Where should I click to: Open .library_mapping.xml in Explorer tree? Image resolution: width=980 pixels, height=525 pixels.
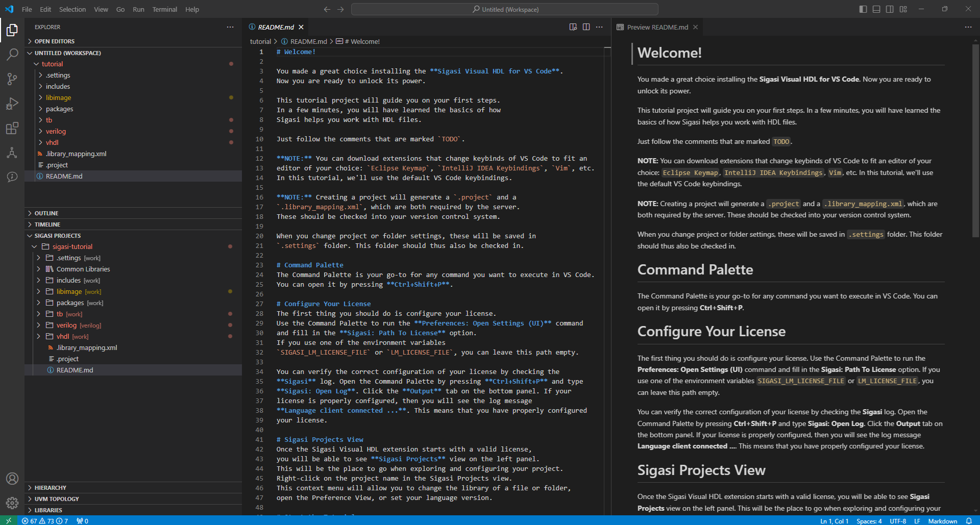tap(133, 154)
